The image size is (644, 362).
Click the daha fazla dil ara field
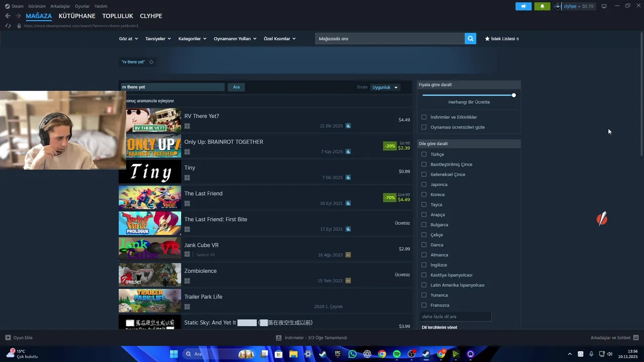coord(455,317)
